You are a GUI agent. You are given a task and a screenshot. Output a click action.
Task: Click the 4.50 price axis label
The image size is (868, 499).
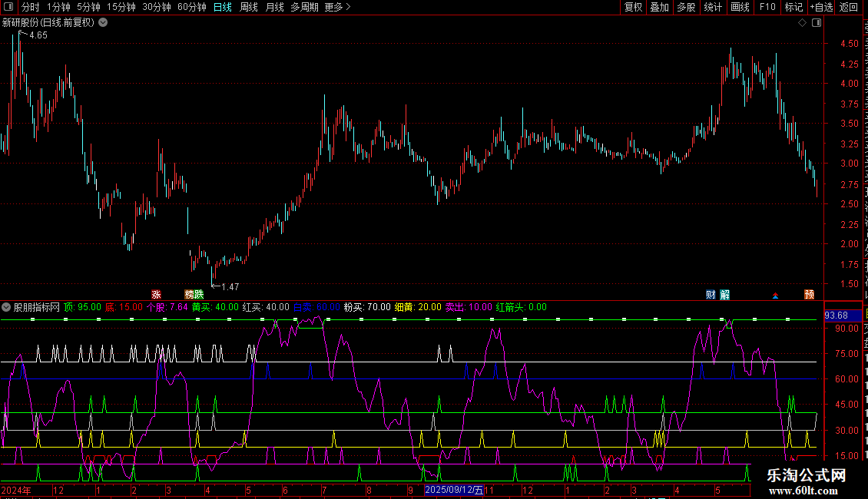(849, 44)
